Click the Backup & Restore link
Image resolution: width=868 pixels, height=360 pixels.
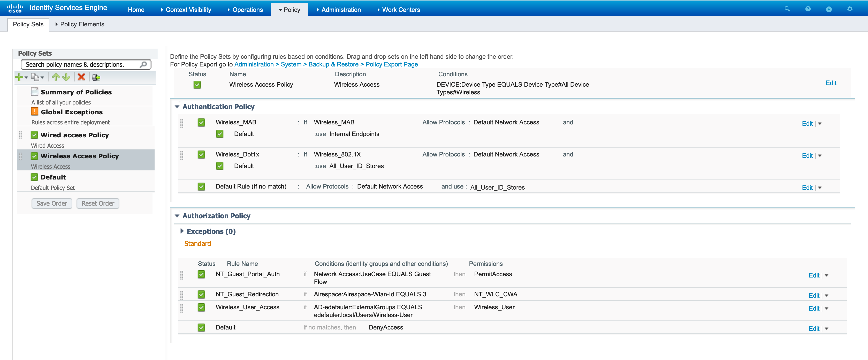(333, 64)
